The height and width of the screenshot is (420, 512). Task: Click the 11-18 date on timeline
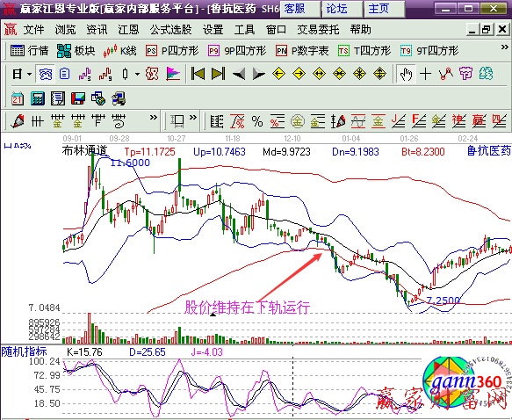[x=233, y=139]
